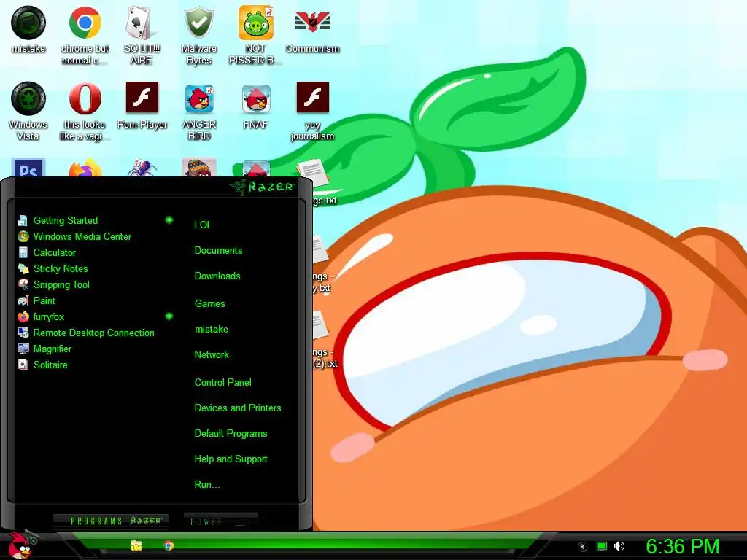Open Control Panel from Start menu
The image size is (747, 560).
(x=222, y=382)
